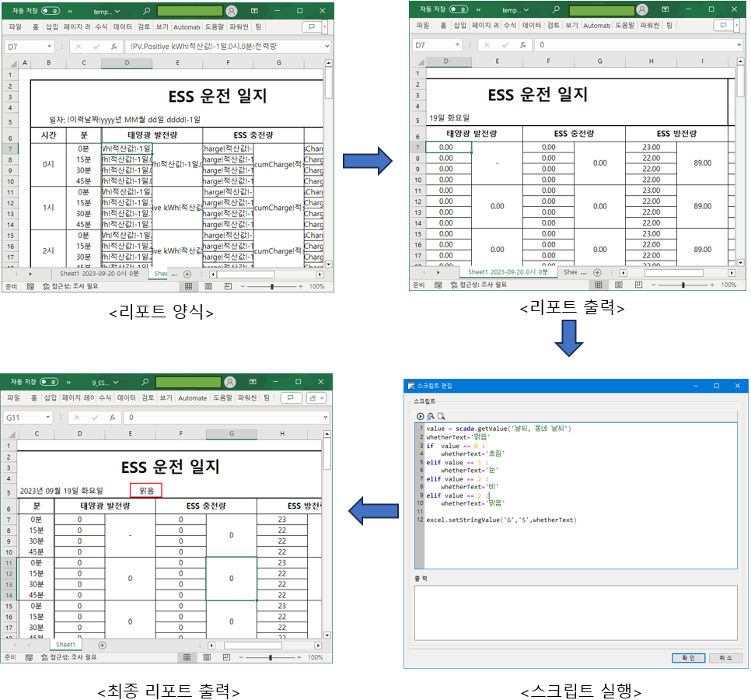Click the fx insert function icon beside cell G11
This screenshot has width=751, height=700.
(x=113, y=418)
